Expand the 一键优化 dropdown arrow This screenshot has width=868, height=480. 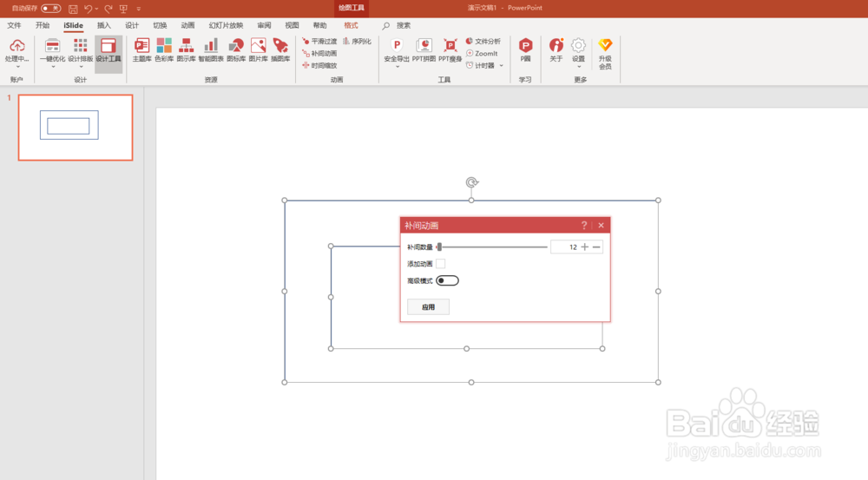tap(53, 67)
